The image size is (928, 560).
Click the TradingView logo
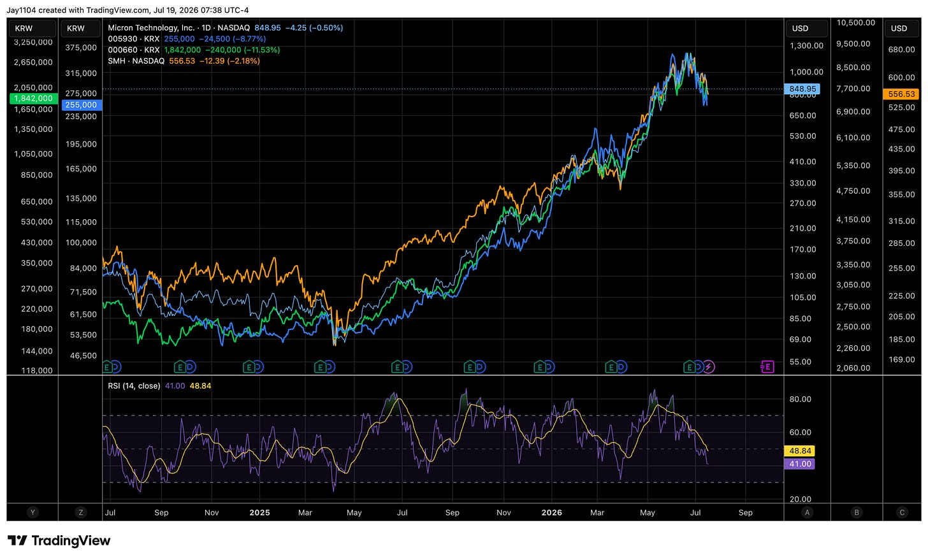(x=59, y=541)
